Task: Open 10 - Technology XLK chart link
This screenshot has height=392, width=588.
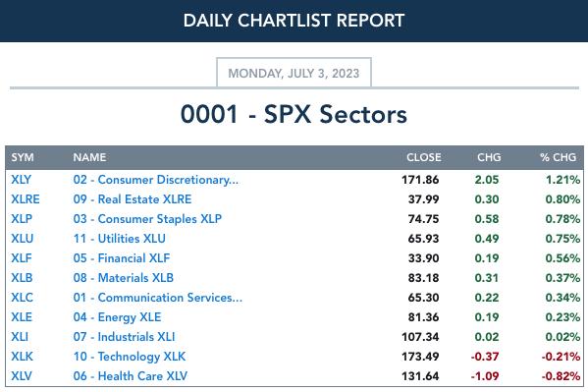Action: point(130,357)
